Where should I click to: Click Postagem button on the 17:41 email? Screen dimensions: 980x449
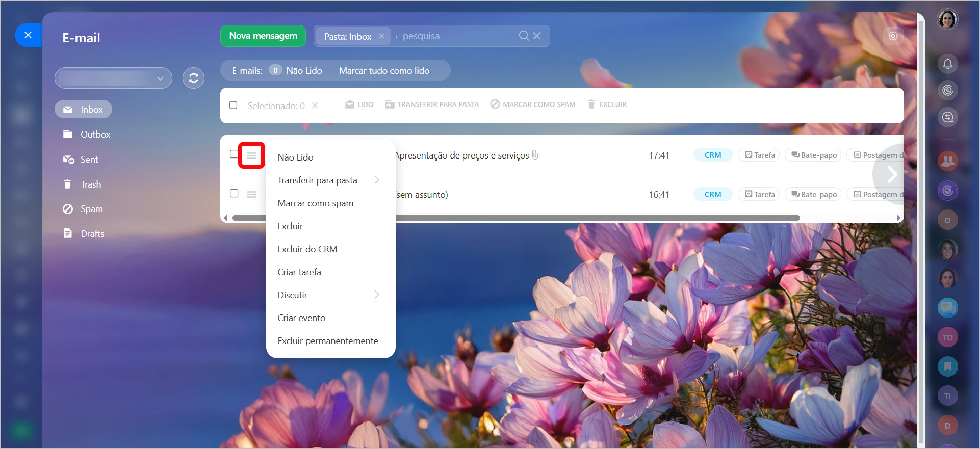(x=875, y=155)
